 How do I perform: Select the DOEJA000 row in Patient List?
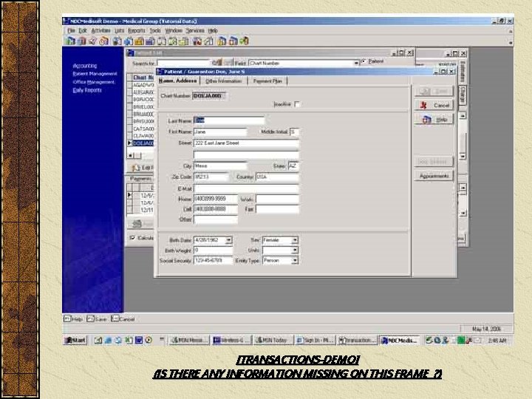tap(143, 143)
